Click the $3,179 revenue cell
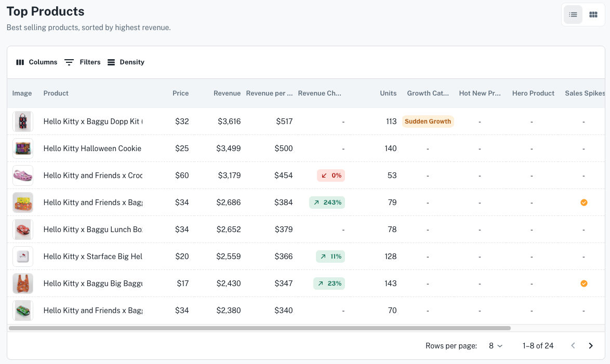 [229, 176]
